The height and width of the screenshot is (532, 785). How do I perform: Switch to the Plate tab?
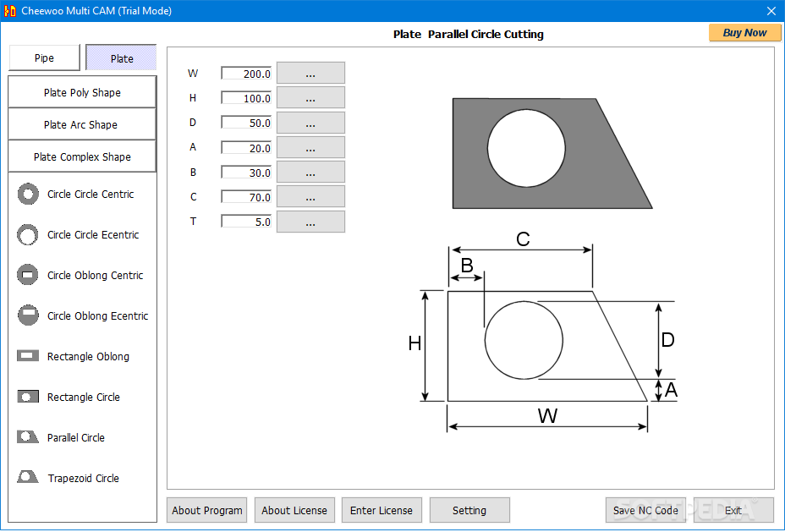click(121, 58)
